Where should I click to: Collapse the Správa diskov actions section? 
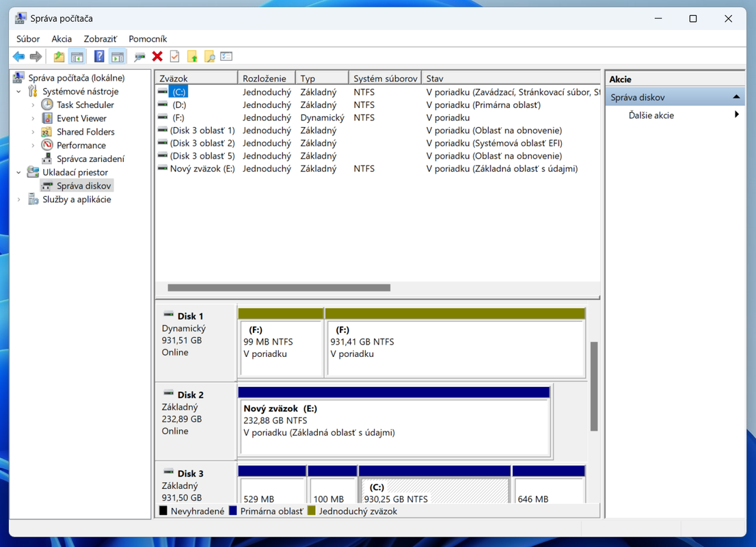(736, 97)
